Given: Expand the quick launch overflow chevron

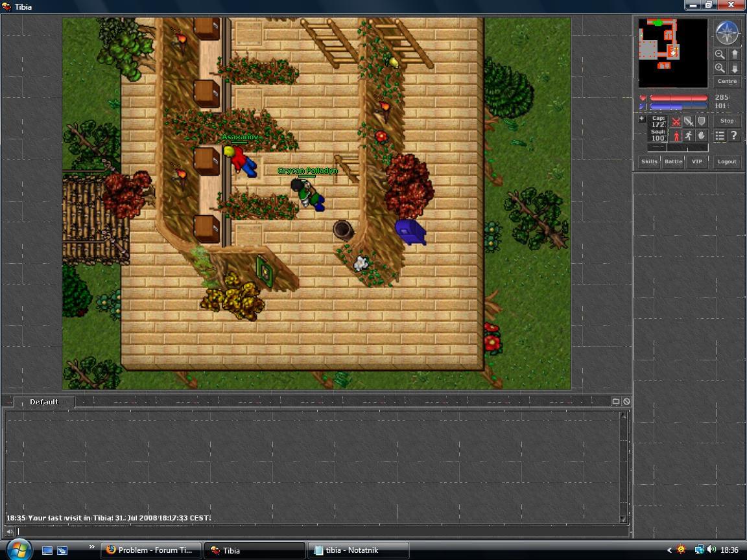Looking at the screenshot, I should [91, 546].
